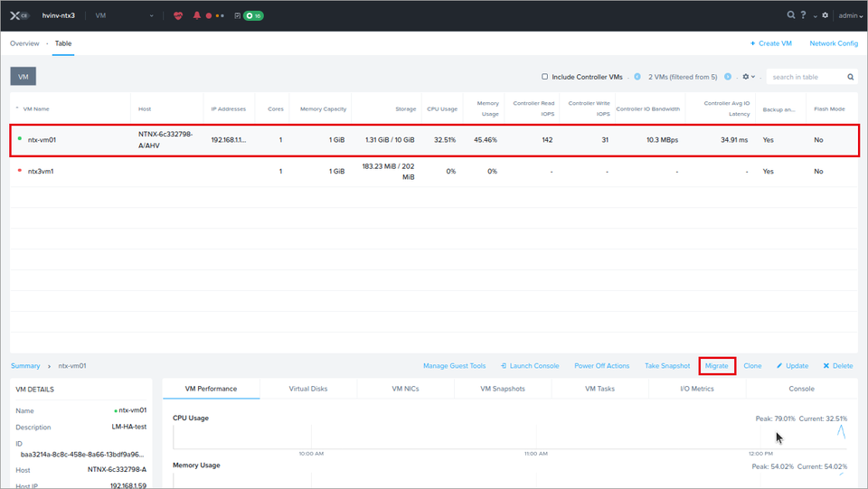
Task: Click the hvinv-ntx3 cluster name
Action: (x=58, y=15)
